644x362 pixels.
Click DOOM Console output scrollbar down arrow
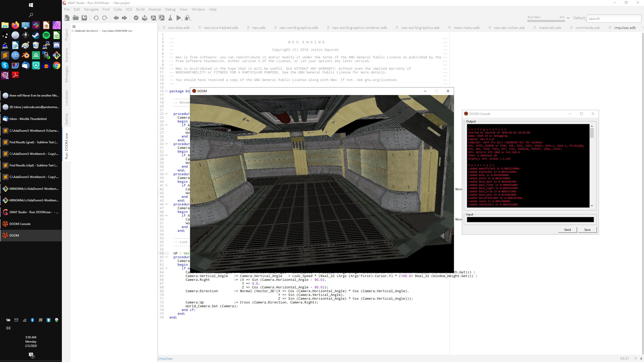(x=592, y=206)
